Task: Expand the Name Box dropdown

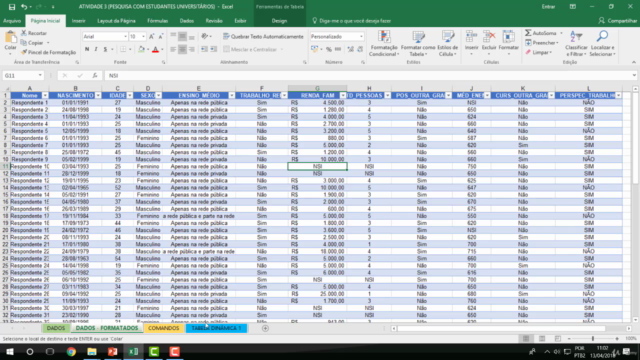Action: click(40, 76)
